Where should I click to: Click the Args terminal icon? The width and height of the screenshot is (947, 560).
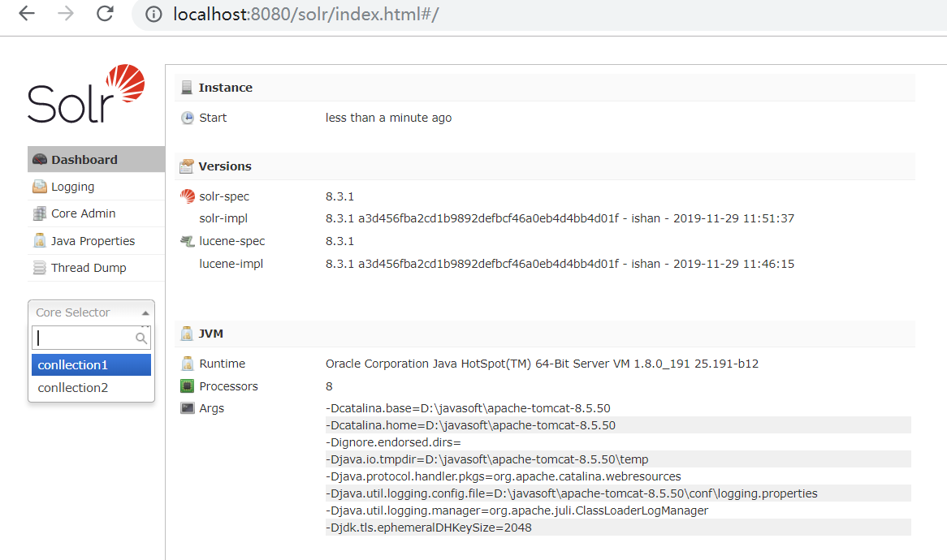coord(188,408)
